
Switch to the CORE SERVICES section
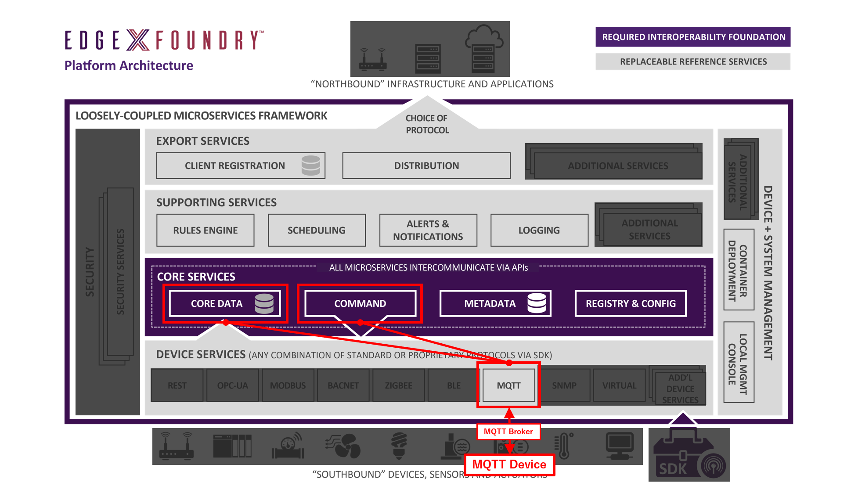(x=195, y=277)
